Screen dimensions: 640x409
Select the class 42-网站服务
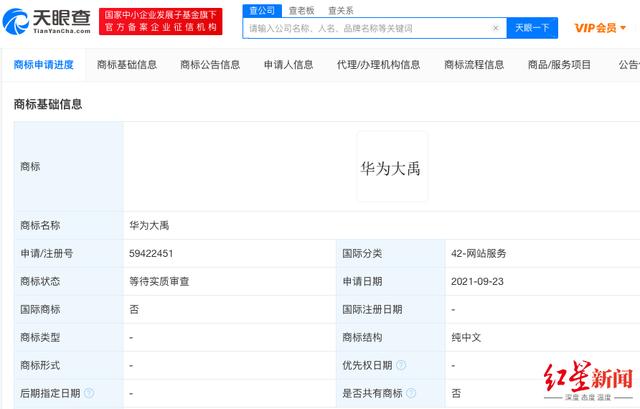click(x=478, y=253)
